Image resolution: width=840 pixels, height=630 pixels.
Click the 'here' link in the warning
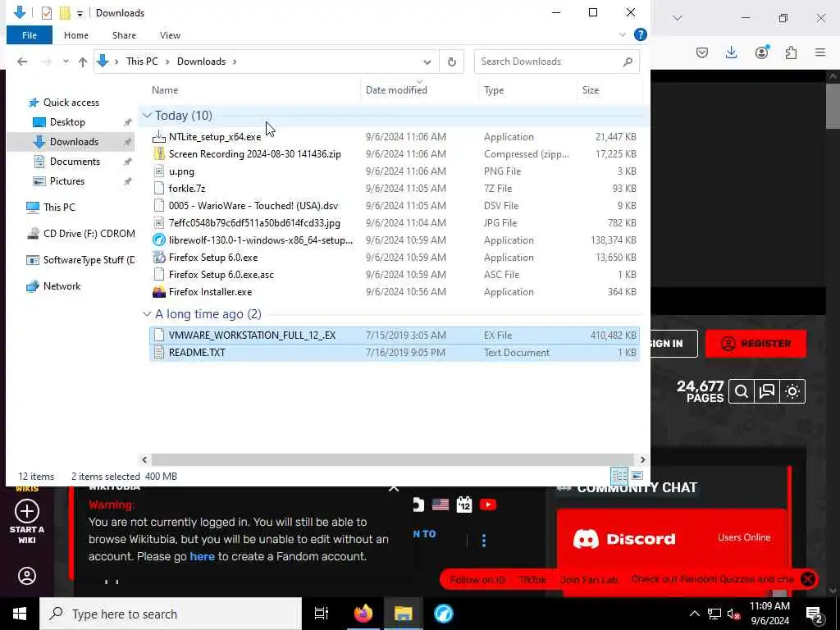(x=202, y=557)
